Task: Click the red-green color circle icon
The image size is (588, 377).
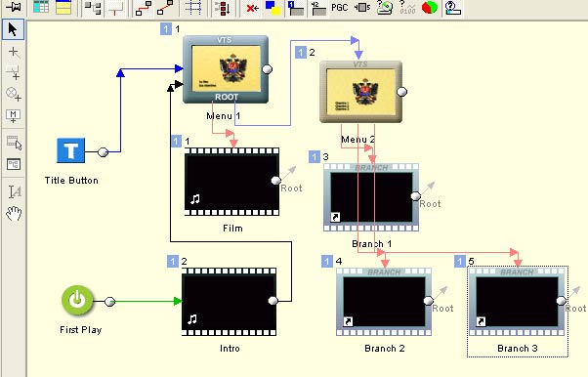Action: 430,8
